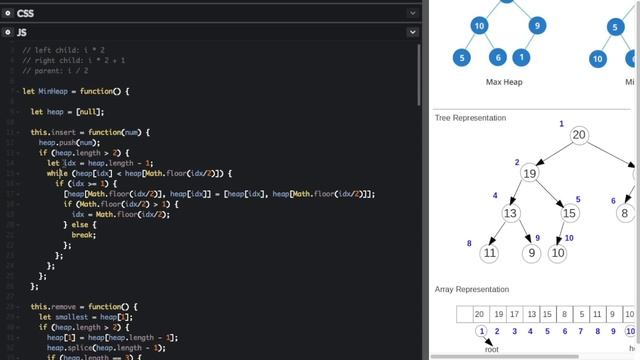The image size is (640, 360).
Task: Click tree node 20 at root
Action: pos(579,135)
